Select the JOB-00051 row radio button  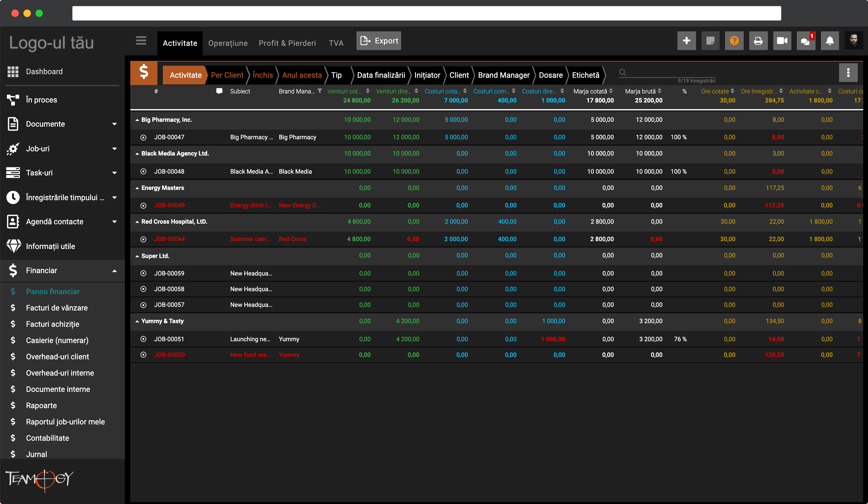(143, 339)
